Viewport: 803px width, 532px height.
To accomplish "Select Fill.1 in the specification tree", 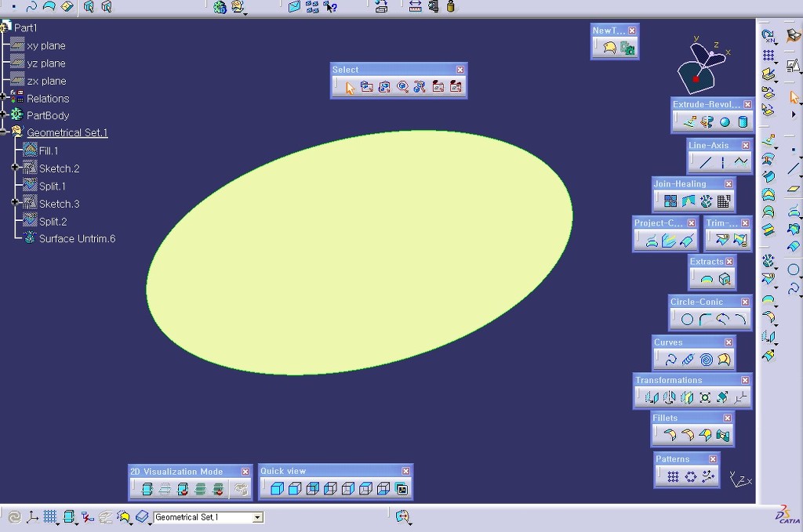I will click(x=49, y=151).
